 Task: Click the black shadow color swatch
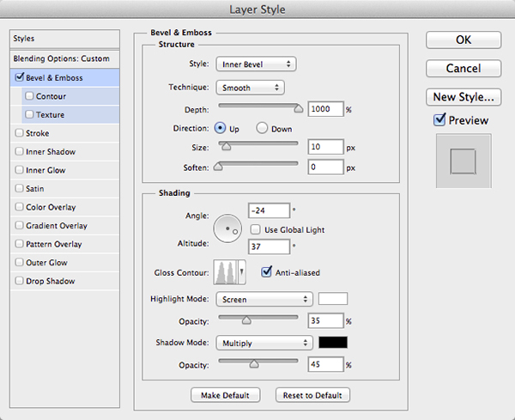point(332,342)
